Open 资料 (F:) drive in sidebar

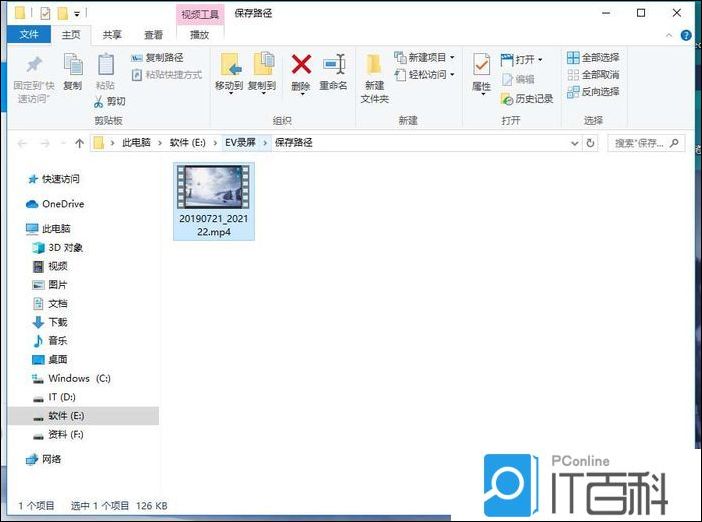(58, 435)
